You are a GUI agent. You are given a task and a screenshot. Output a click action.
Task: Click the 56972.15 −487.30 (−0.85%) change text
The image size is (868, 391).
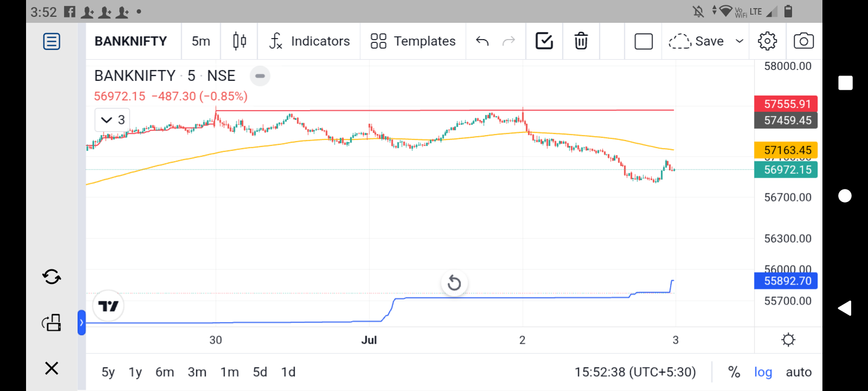171,96
